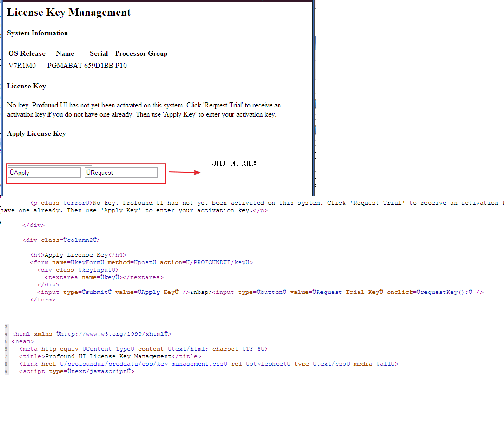Viewport: 504px width, 433px height.
Task: Click the html xmlns source line
Action: (x=92, y=334)
